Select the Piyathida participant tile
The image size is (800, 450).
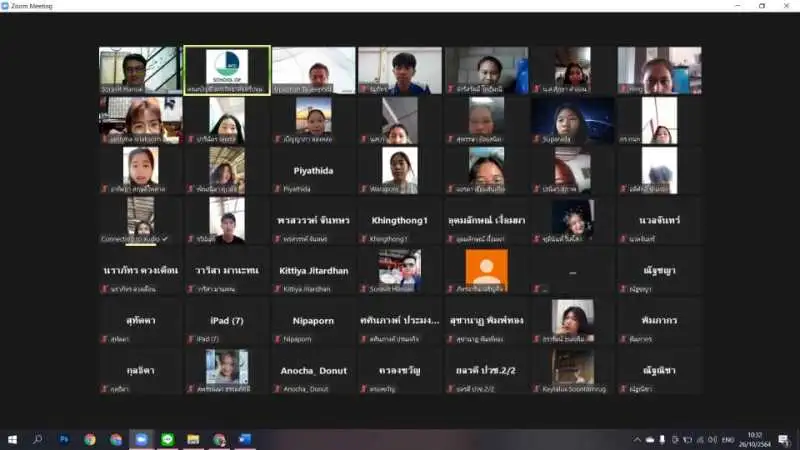(313, 170)
